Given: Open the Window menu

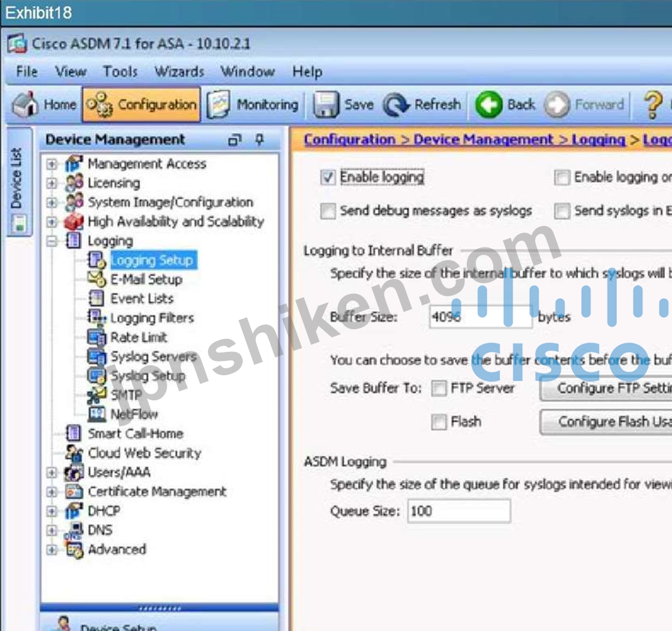Looking at the screenshot, I should coord(248,71).
